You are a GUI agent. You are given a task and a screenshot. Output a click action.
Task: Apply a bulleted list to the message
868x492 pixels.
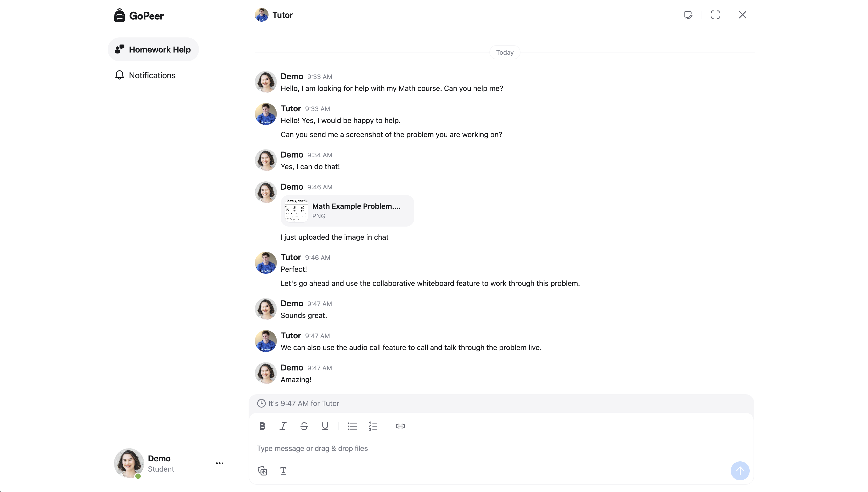352,426
